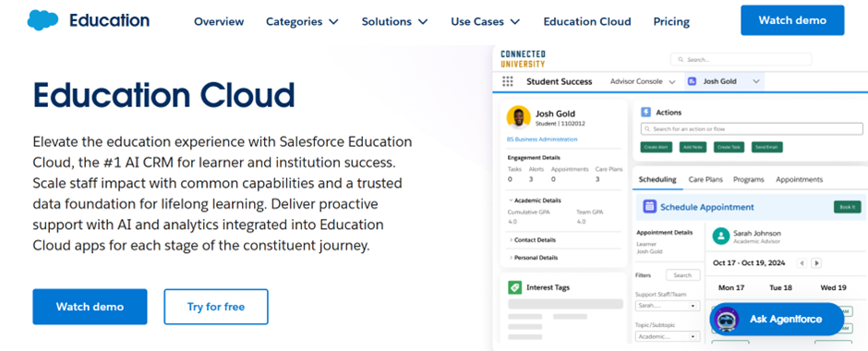868x351 pixels.
Task: Click the Alerts count label
Action: [536, 169]
